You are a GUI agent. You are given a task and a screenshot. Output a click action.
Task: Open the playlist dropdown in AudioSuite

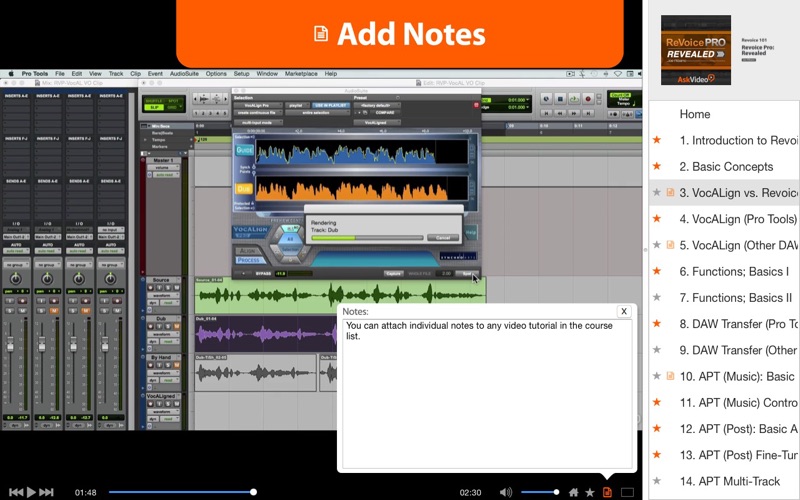pyautogui.click(x=296, y=105)
